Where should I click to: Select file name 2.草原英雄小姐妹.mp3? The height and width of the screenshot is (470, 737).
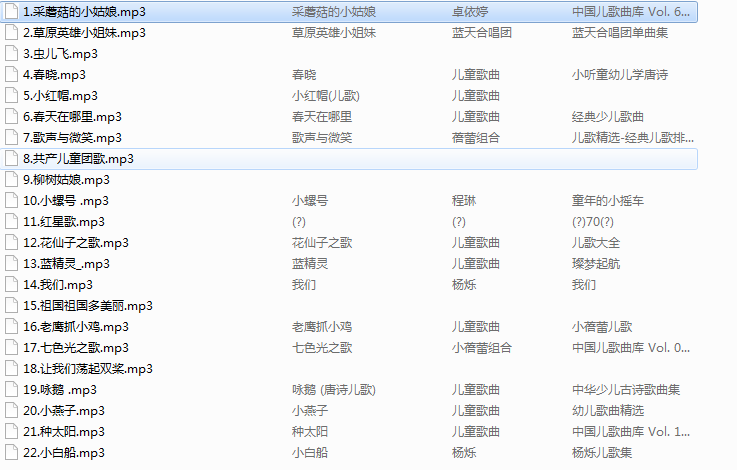(85, 33)
